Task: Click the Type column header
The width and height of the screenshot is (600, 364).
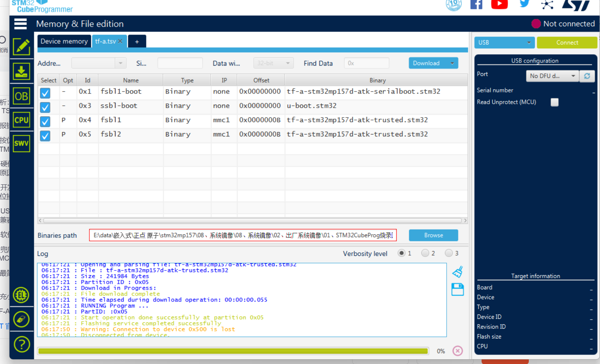Action: (187, 80)
